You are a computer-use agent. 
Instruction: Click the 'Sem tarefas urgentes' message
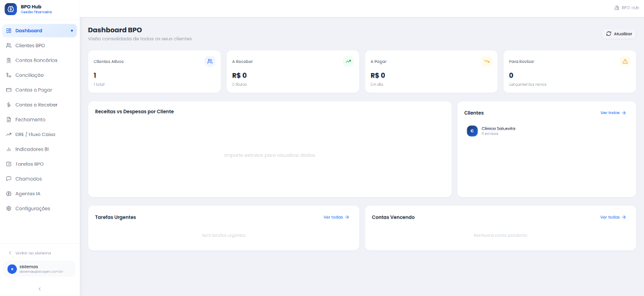coord(224,236)
